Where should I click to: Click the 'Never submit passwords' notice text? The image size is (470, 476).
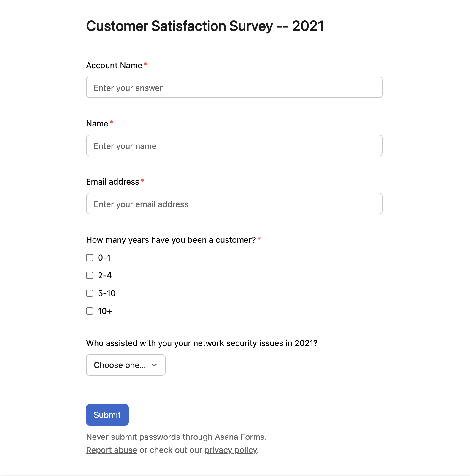coord(176,437)
